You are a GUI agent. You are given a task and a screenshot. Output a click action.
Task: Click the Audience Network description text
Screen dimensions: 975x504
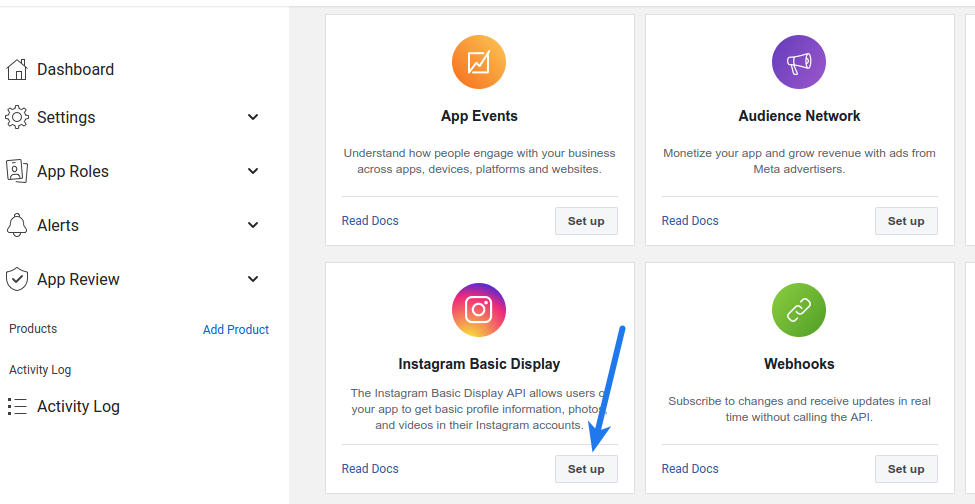click(x=799, y=161)
